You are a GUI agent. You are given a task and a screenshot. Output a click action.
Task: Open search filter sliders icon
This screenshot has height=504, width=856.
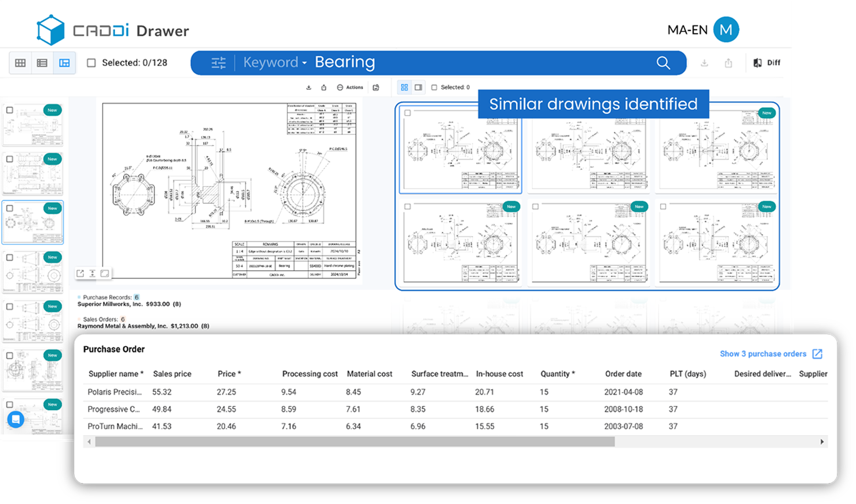point(218,63)
